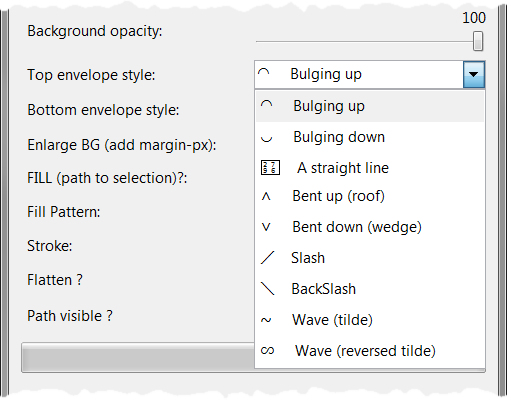Click the boxed glyph icon for straight line
This screenshot has width=507, height=400.
270,168
